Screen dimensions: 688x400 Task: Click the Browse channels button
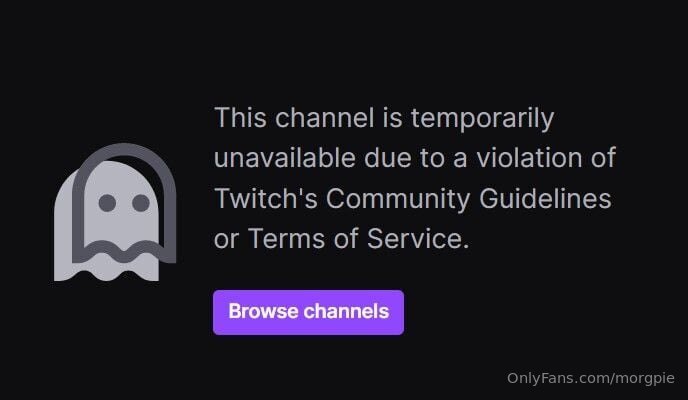coord(308,312)
